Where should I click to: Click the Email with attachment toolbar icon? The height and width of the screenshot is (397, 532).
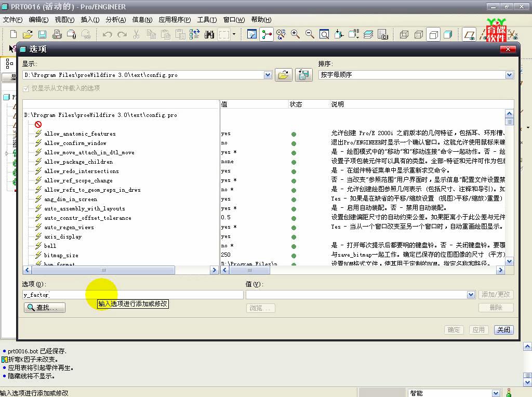72,34
